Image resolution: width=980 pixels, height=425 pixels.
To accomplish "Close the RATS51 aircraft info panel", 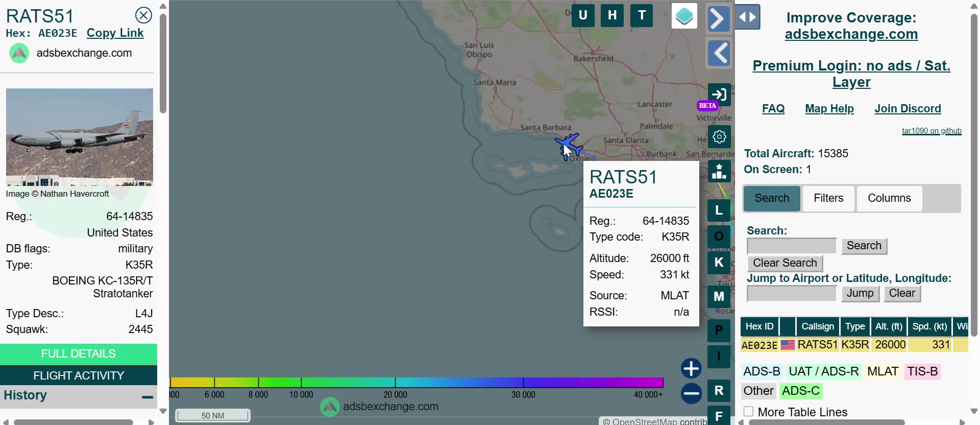I will tap(143, 15).
